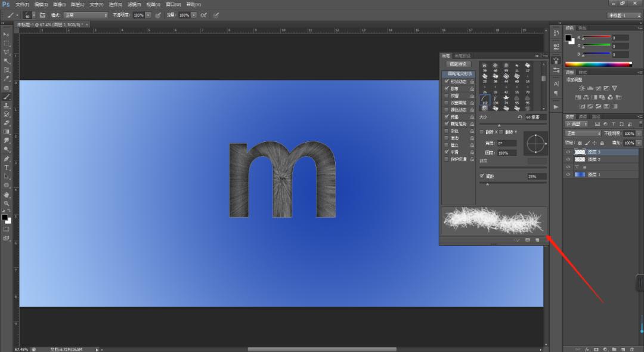Enable the 翻转X checkbox

click(x=481, y=132)
